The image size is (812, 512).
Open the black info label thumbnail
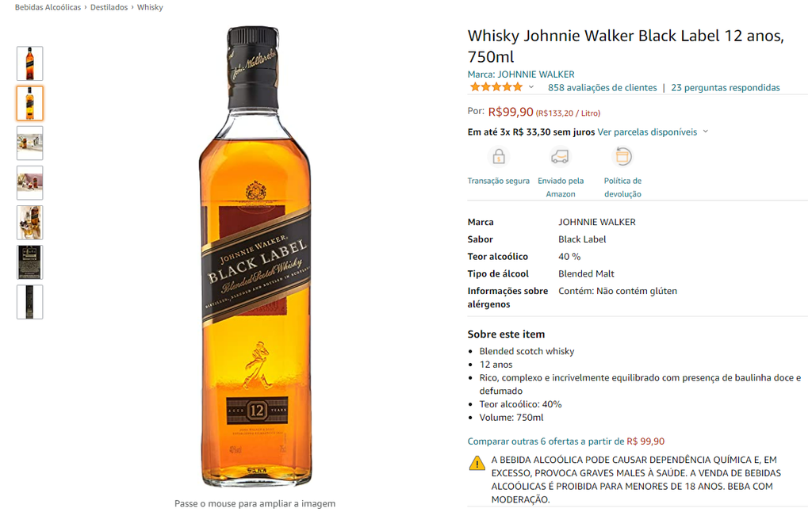click(29, 262)
